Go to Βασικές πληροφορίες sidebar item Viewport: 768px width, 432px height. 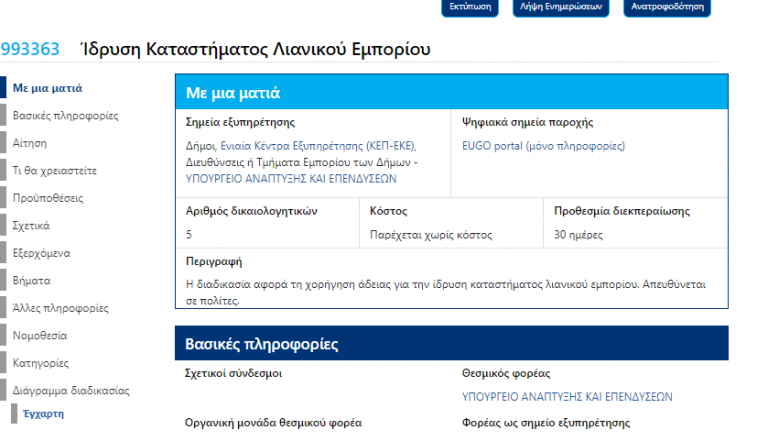(65, 116)
